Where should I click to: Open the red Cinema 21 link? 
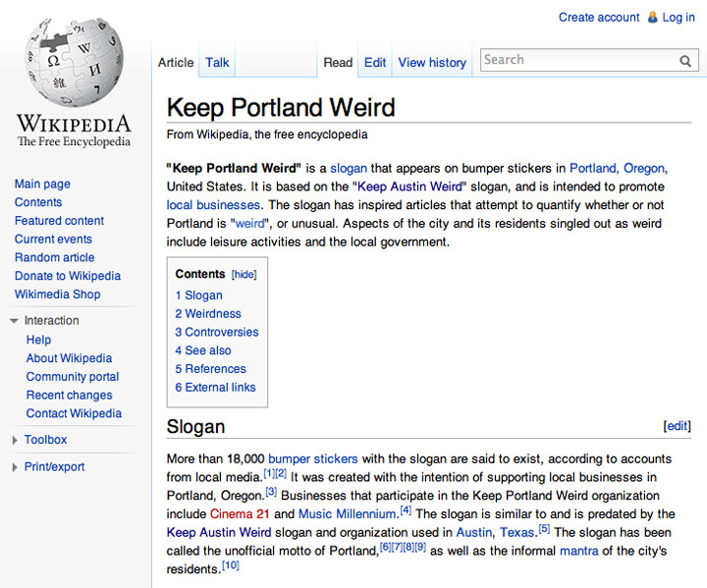coord(240,514)
